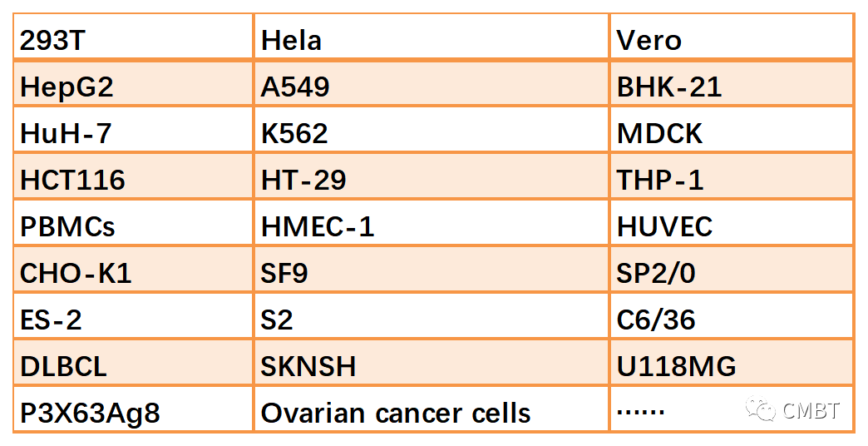Viewport: 868px width, 446px height.
Task: Click on the PBMCs entry
Action: click(67, 226)
